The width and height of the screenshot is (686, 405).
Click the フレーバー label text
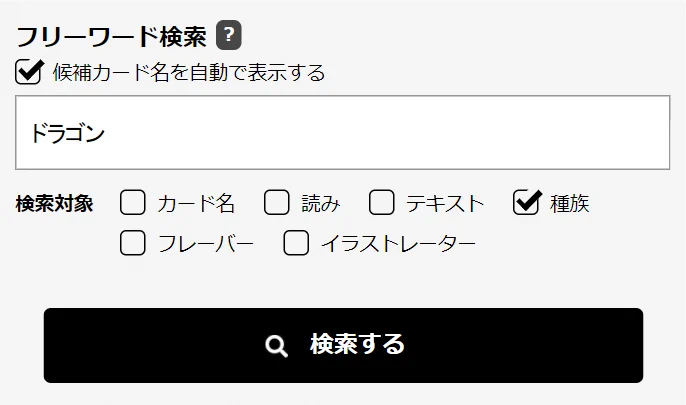point(206,244)
